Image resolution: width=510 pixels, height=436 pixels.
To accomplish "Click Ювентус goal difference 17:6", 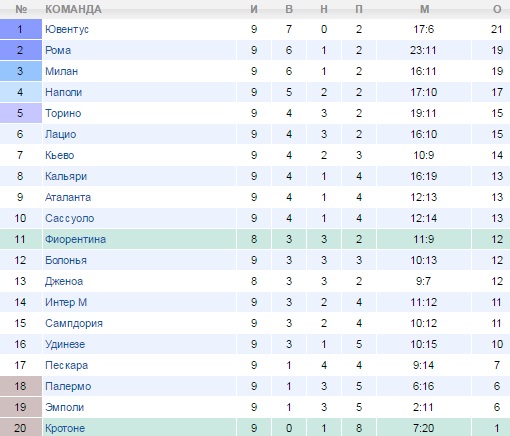I will (424, 29).
